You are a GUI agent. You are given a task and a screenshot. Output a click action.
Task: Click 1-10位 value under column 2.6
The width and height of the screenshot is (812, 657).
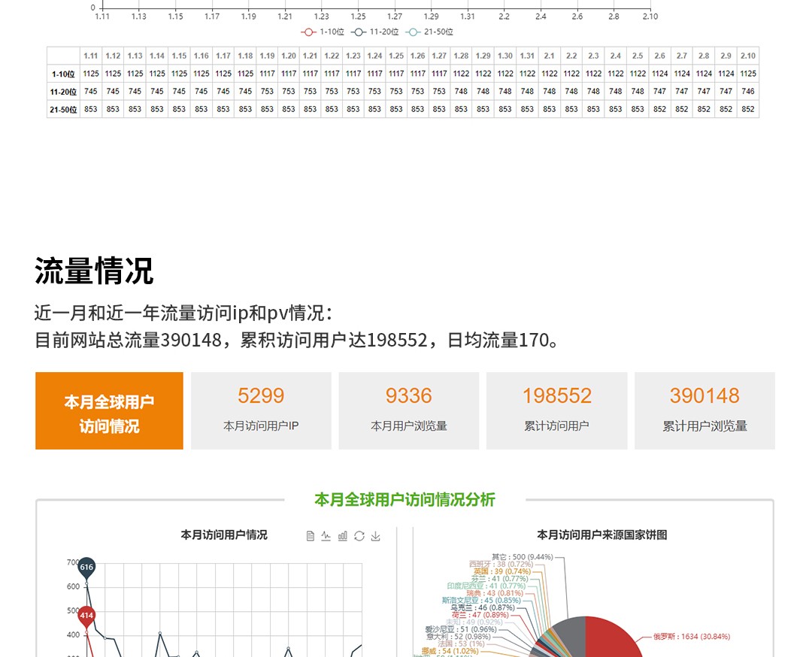coord(660,74)
